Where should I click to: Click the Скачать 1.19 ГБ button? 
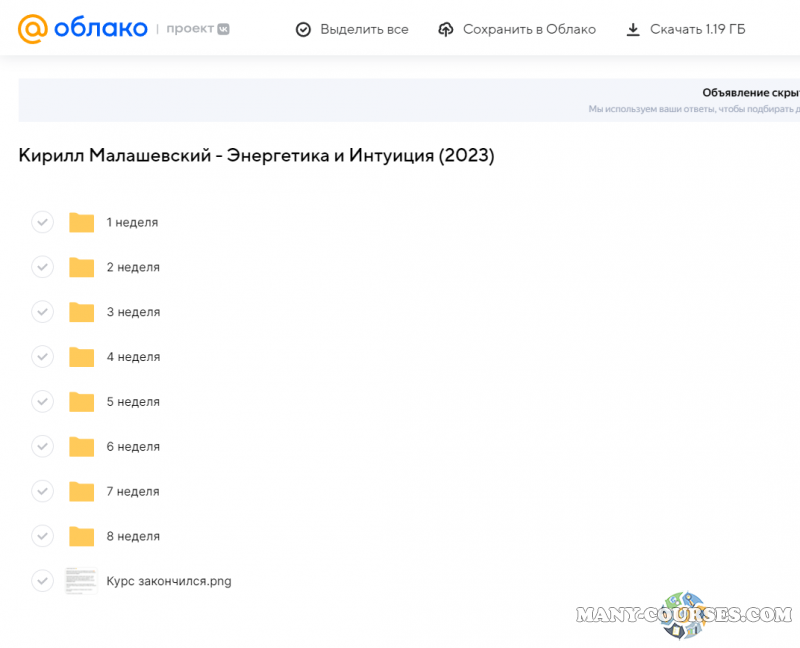pos(685,29)
